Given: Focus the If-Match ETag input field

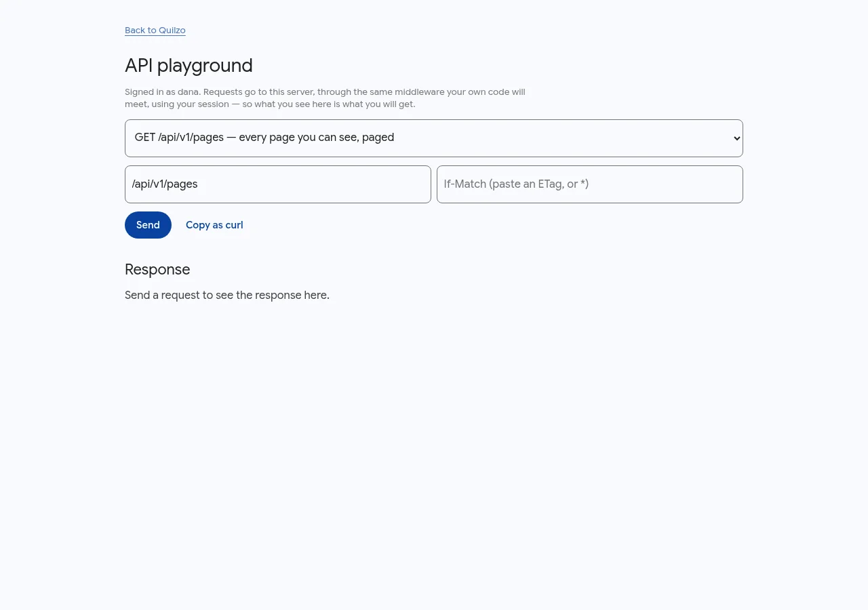Looking at the screenshot, I should coord(590,184).
